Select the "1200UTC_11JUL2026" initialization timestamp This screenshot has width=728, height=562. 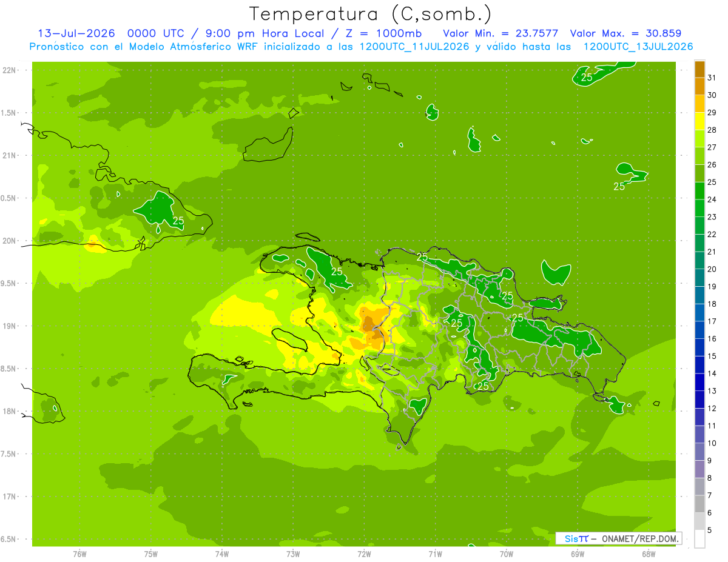click(414, 47)
